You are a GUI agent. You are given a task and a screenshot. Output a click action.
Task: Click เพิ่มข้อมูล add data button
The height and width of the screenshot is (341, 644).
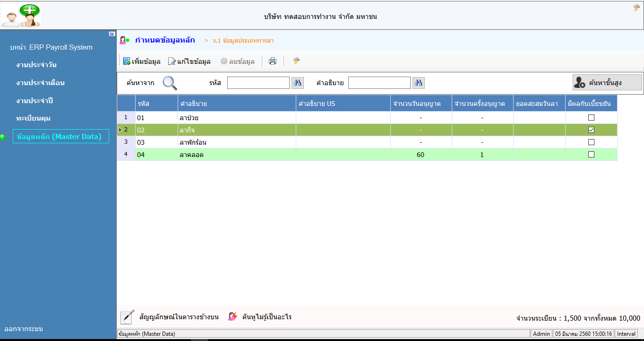coord(142,61)
